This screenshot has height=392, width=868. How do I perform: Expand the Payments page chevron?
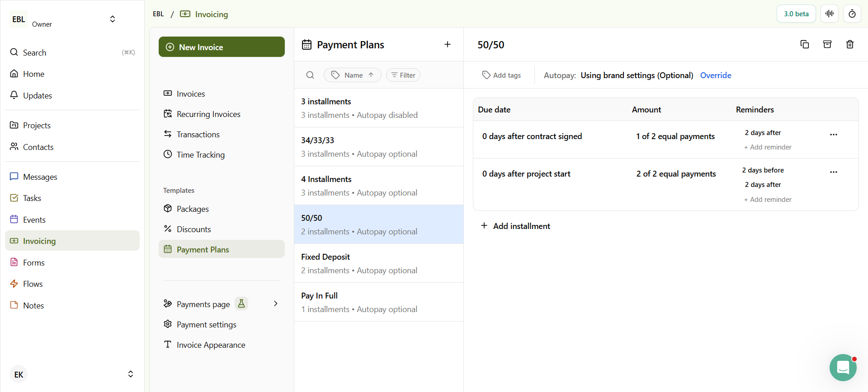276,303
